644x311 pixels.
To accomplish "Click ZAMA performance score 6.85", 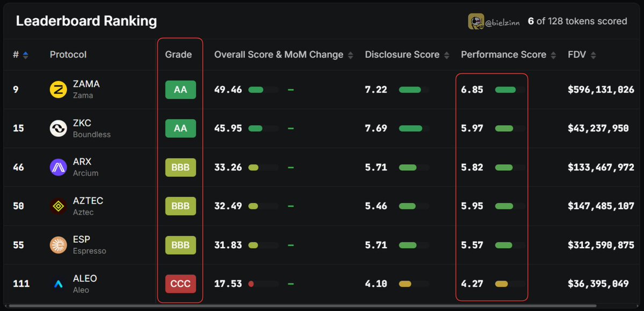I will tap(472, 90).
